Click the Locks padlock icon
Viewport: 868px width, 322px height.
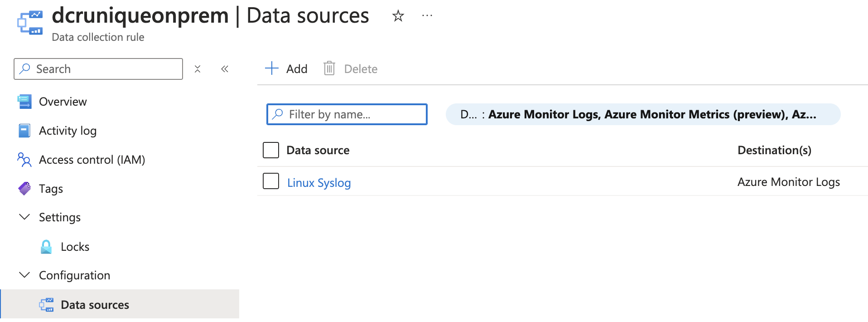(46, 247)
